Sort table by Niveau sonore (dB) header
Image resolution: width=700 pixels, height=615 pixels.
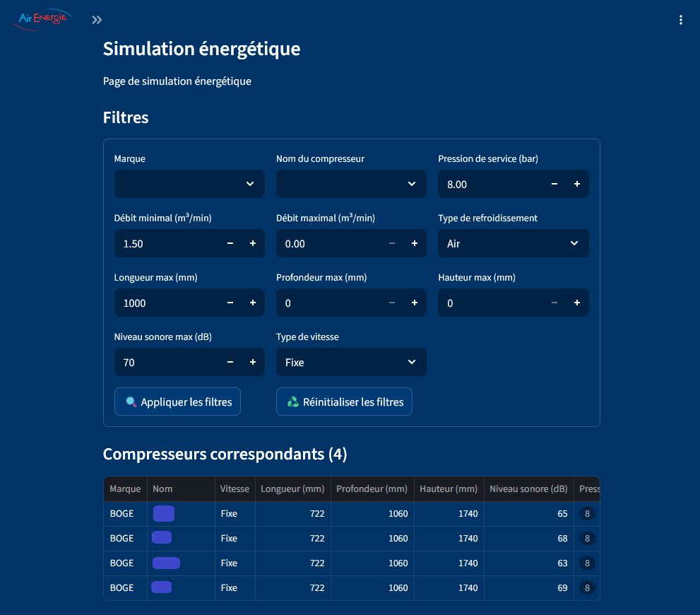click(x=528, y=488)
